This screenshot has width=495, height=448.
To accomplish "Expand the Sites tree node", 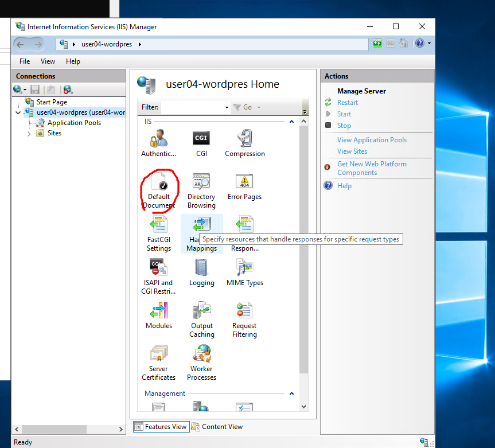I will (29, 134).
